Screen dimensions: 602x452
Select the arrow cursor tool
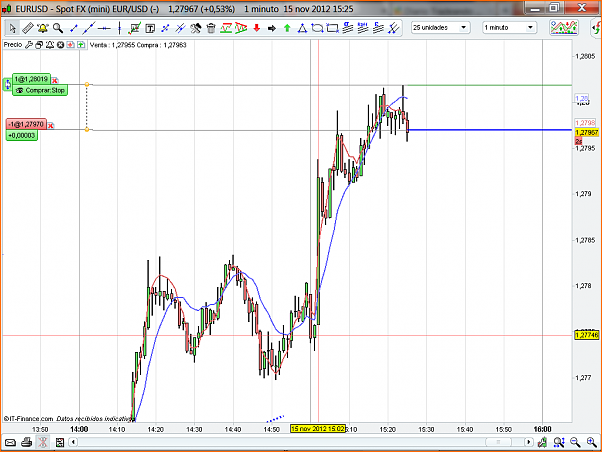12,28
